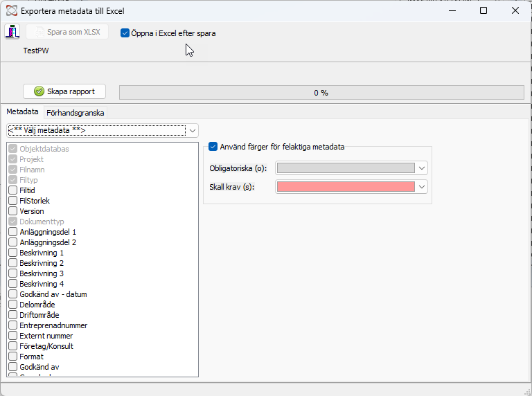This screenshot has width=532, height=396.
Task: Tick the Företag/Konsult checkbox
Action: point(13,346)
